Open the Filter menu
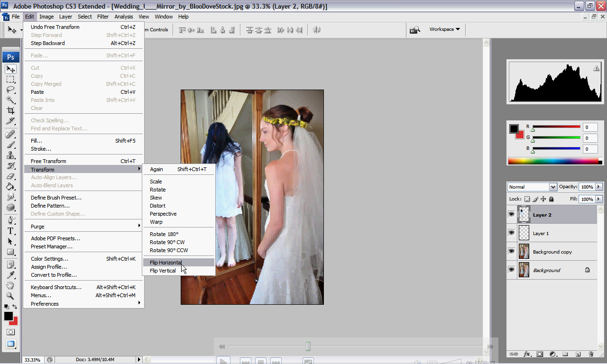The height and width of the screenshot is (364, 607). pyautogui.click(x=103, y=17)
